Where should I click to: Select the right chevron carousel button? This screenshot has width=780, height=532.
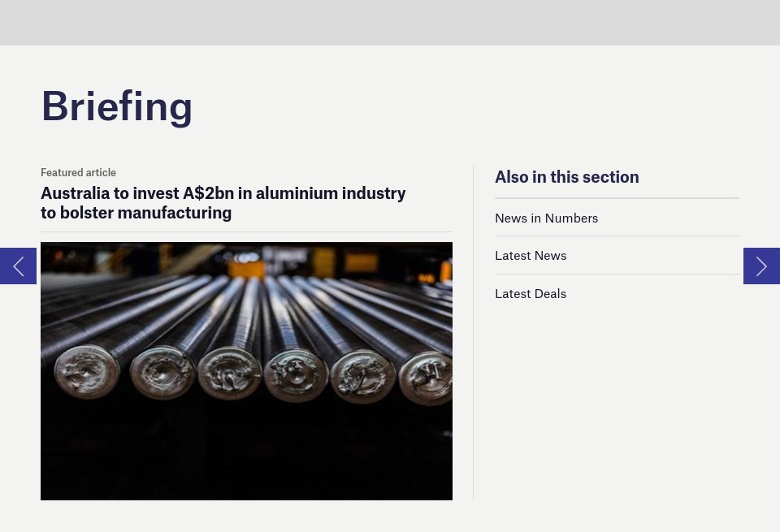coord(761,266)
